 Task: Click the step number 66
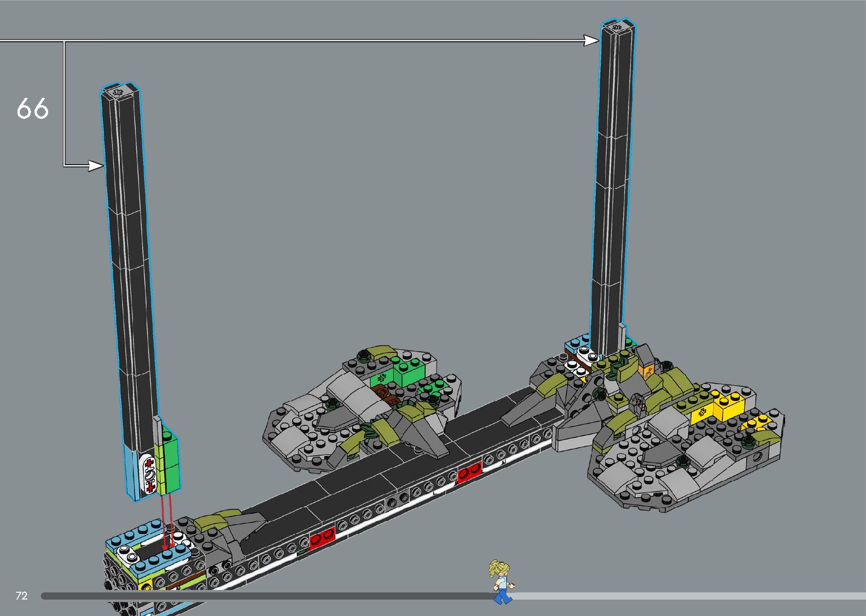point(32,108)
